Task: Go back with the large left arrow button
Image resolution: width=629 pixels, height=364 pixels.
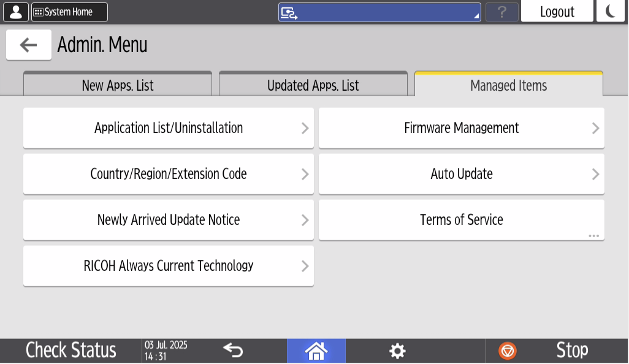Action: coord(28,44)
